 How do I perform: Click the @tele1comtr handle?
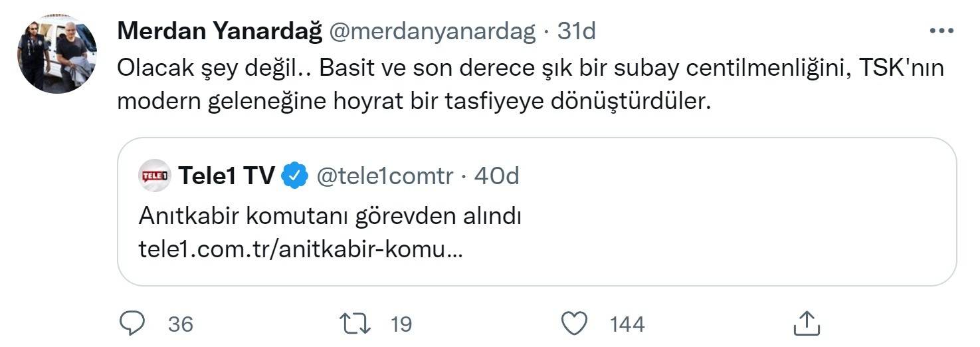click(385, 176)
